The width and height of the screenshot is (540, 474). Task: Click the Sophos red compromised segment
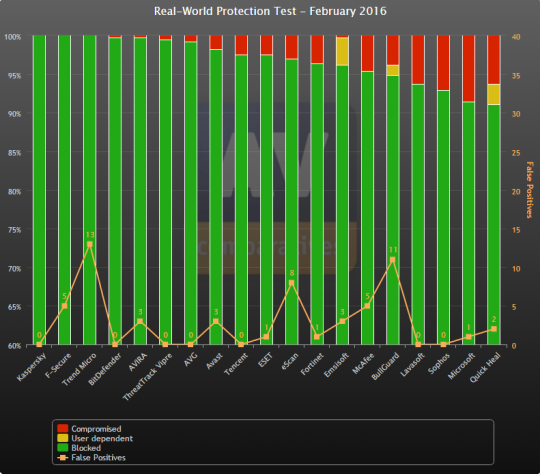tap(443, 63)
